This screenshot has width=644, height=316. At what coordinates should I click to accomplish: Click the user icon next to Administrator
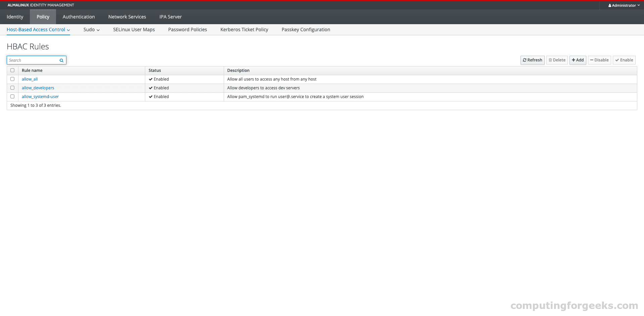coord(609,5)
